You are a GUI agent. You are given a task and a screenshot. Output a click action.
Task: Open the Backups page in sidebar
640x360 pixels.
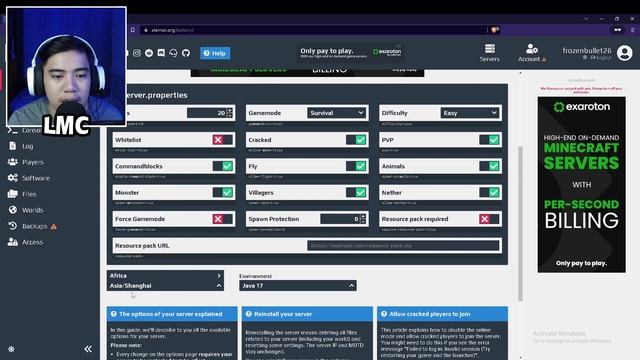click(35, 226)
